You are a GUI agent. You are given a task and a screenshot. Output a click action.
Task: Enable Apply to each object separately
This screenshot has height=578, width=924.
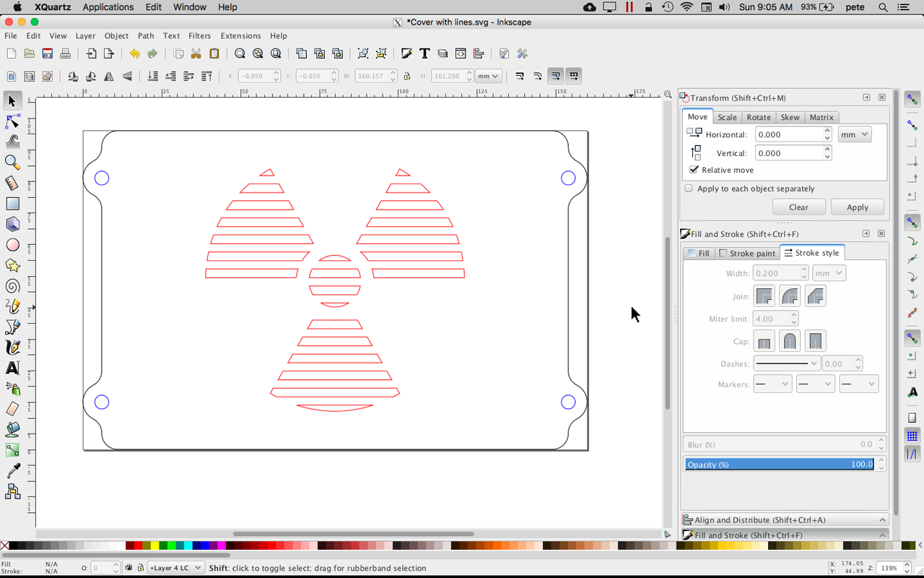[x=688, y=187]
